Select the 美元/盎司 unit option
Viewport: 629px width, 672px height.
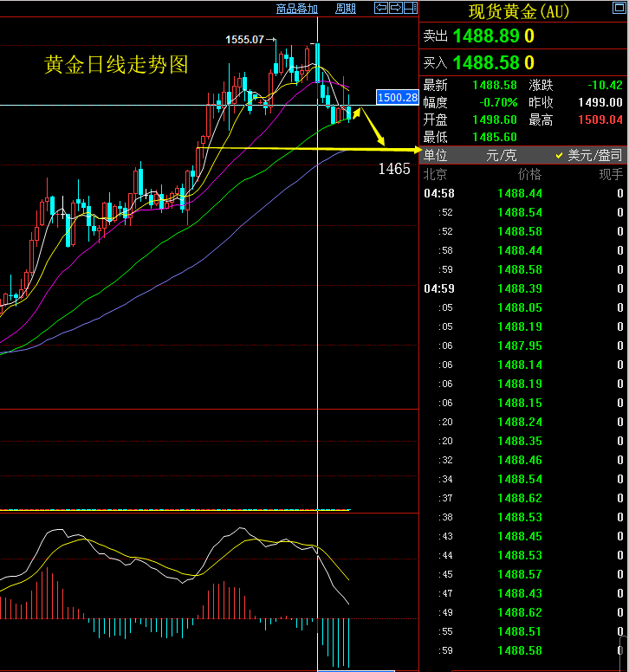click(x=594, y=155)
